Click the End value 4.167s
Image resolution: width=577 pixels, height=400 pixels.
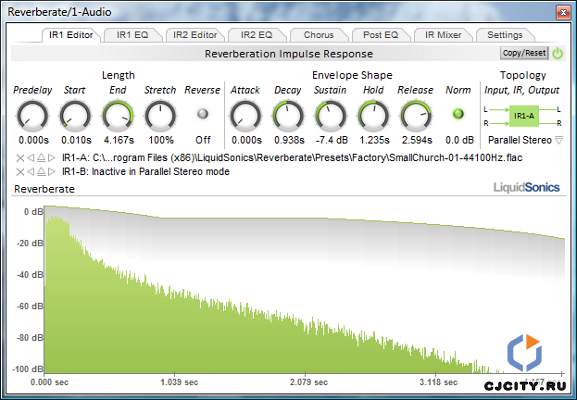point(119,140)
